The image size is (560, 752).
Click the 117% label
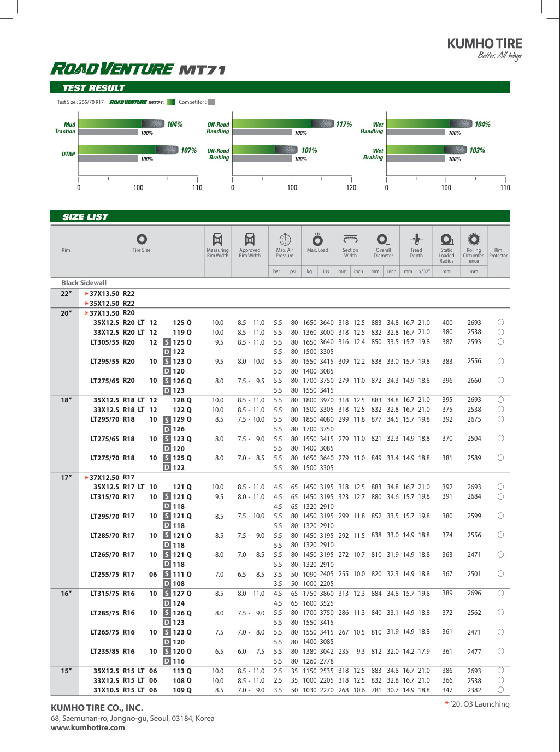pos(344,125)
